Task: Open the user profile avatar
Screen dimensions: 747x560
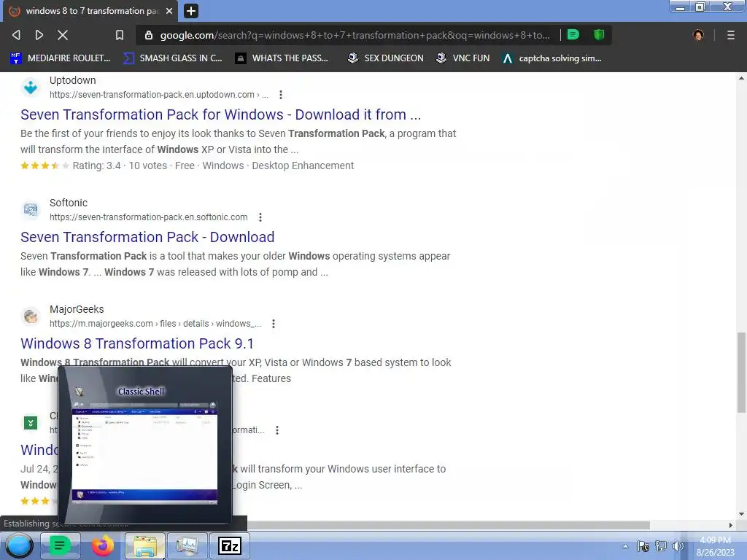Action: [x=698, y=35]
